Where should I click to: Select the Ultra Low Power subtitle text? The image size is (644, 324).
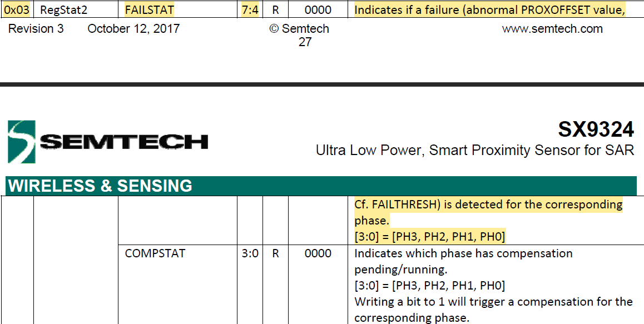(474, 151)
